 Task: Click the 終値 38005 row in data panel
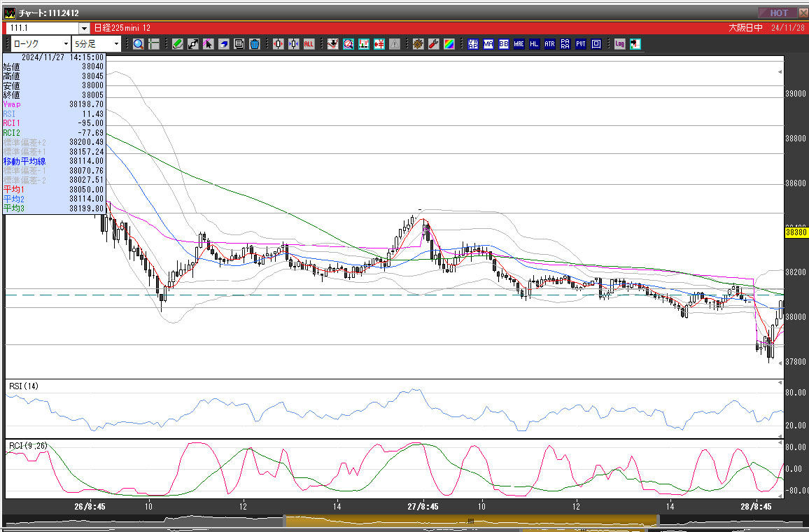coord(53,95)
